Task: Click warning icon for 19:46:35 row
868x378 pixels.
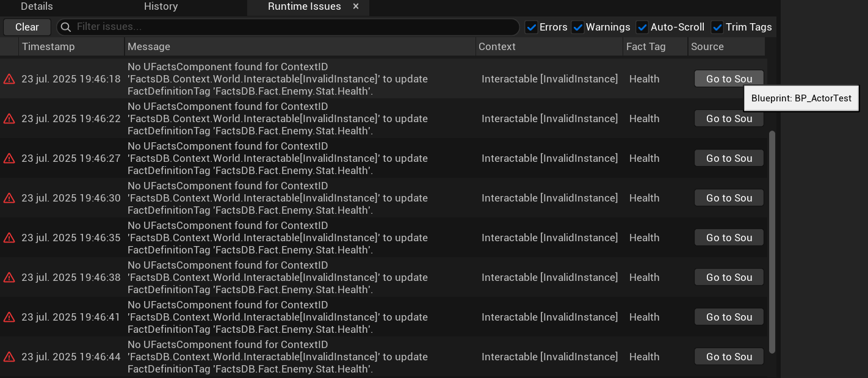Action: point(9,238)
